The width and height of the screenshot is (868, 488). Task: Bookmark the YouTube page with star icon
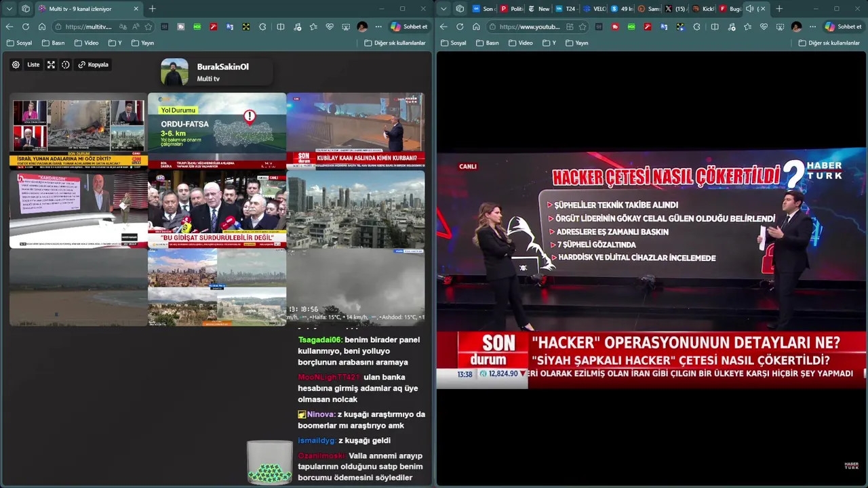pos(583,26)
